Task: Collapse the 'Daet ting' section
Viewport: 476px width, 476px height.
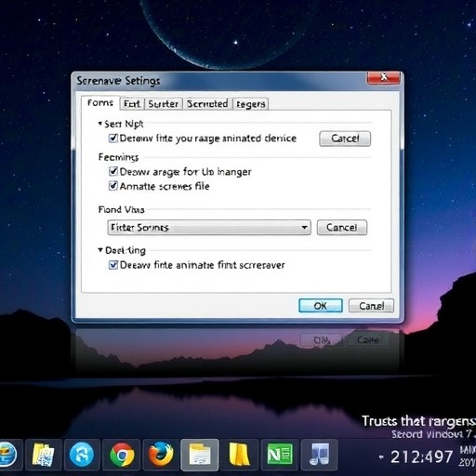Action: 100,249
